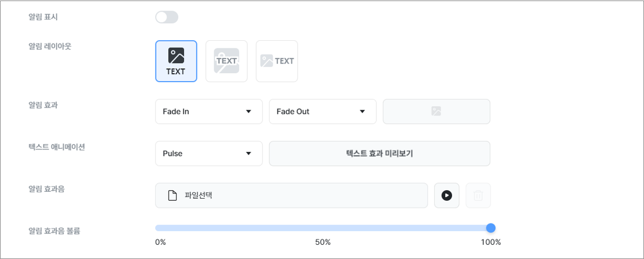Play the alert sound effect
644x259 pixels.
coord(447,195)
